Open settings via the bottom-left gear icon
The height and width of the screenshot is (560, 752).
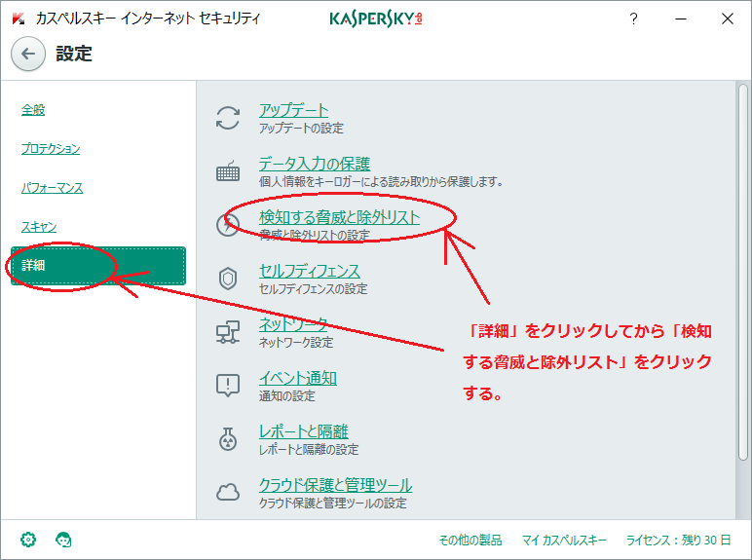(x=28, y=539)
